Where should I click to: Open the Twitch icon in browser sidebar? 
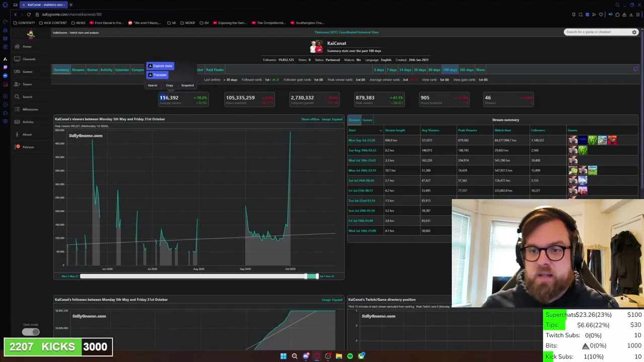(x=5, y=67)
